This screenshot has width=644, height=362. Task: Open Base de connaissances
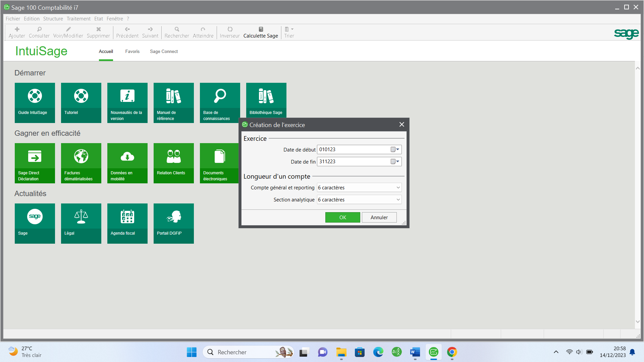[x=220, y=103]
